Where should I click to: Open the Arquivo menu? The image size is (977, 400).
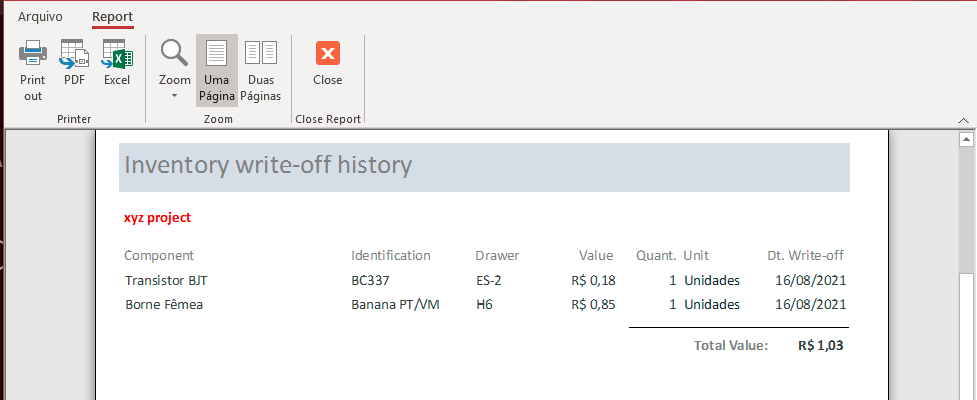point(40,17)
